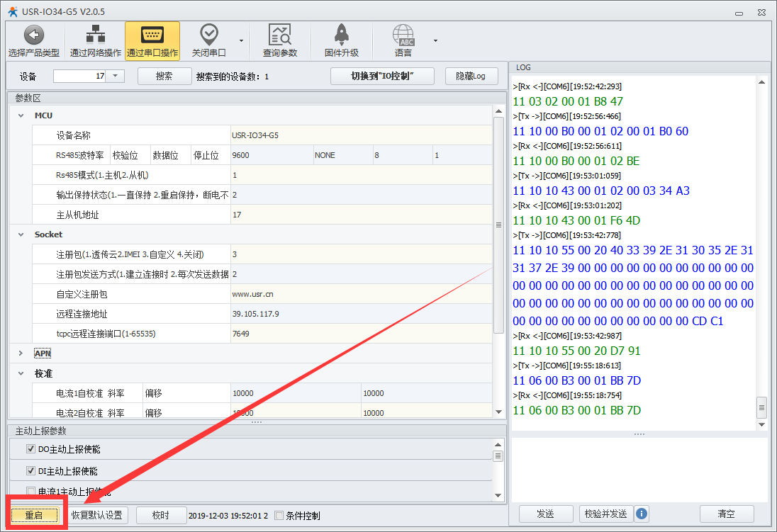This screenshot has height=532, width=777.
Task: Click the send data input area
Action: click(639, 470)
